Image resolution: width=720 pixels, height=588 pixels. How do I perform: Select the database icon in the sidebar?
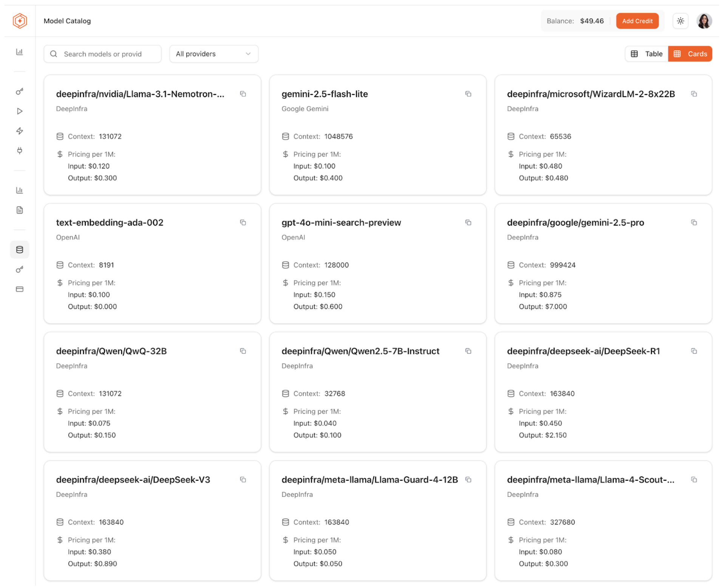coord(20,249)
